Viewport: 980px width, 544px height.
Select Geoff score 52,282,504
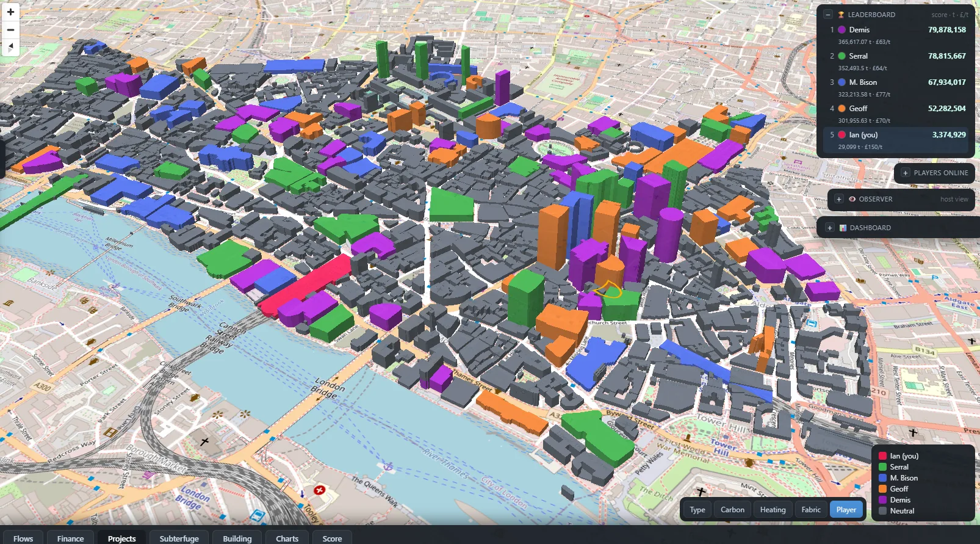[947, 109]
